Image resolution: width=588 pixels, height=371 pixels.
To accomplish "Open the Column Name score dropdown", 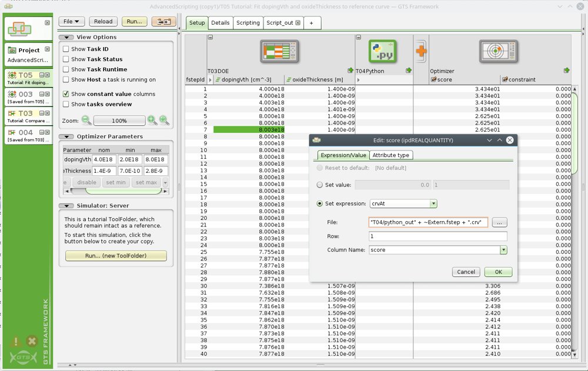I will coord(504,250).
